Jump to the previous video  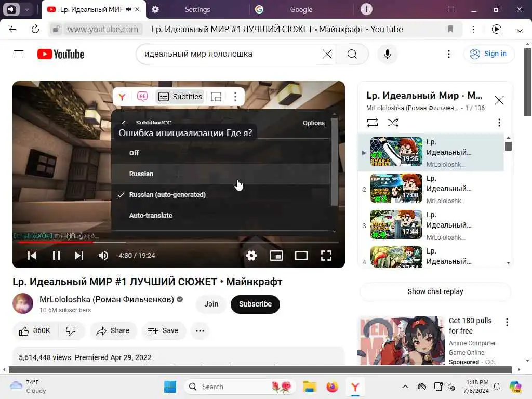[32, 256]
